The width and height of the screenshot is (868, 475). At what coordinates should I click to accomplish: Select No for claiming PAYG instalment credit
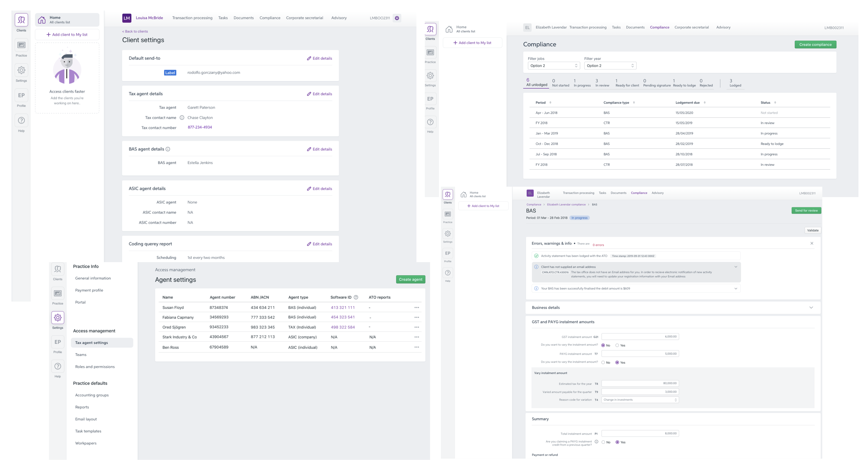point(603,442)
